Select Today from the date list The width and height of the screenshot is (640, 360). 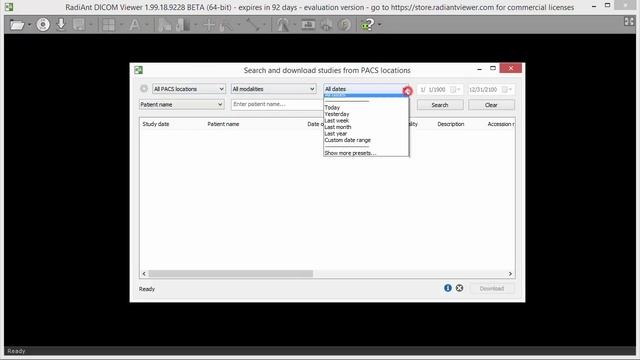pyautogui.click(x=332, y=108)
